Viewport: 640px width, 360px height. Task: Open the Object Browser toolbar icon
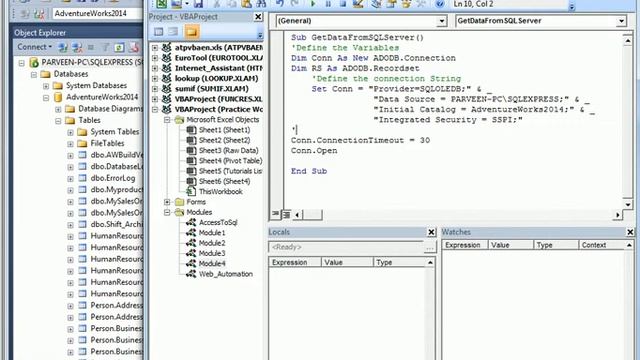point(406,4)
